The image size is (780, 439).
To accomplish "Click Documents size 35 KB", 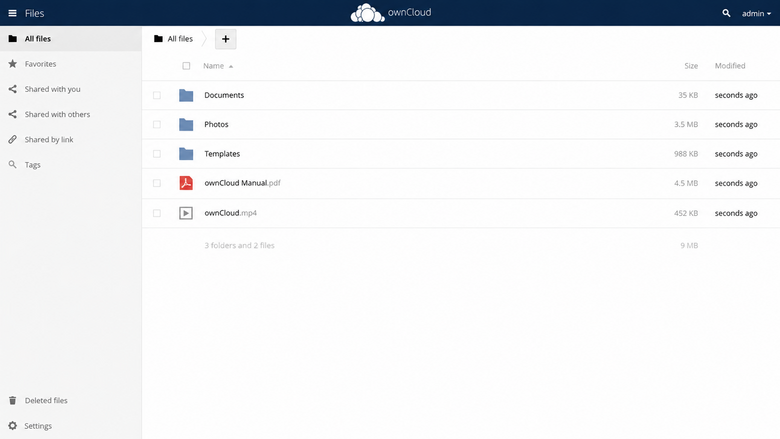I will [688, 95].
